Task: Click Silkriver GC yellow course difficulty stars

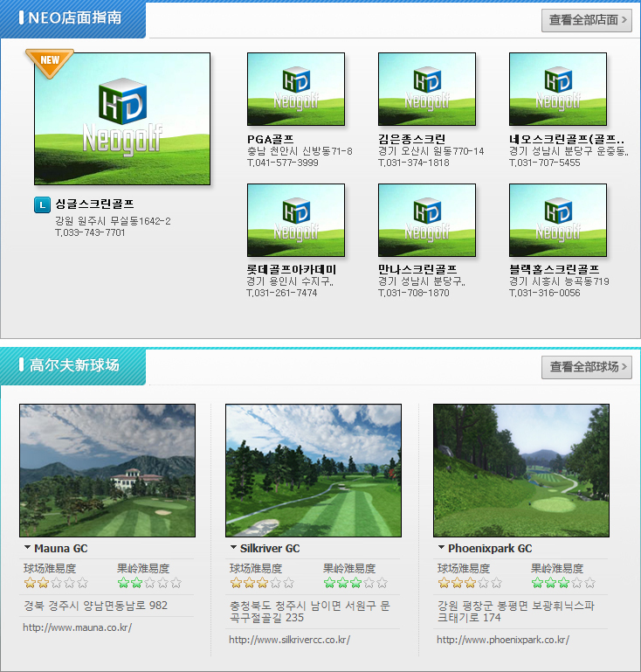Action: (x=262, y=583)
